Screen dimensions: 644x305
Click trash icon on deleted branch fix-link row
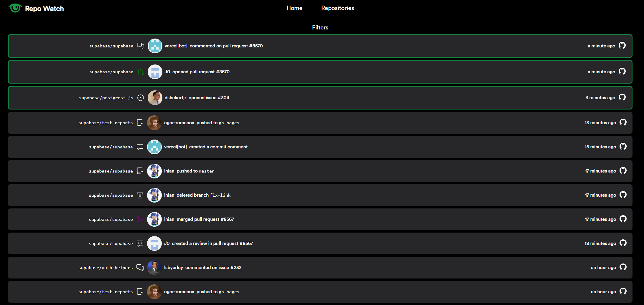140,195
